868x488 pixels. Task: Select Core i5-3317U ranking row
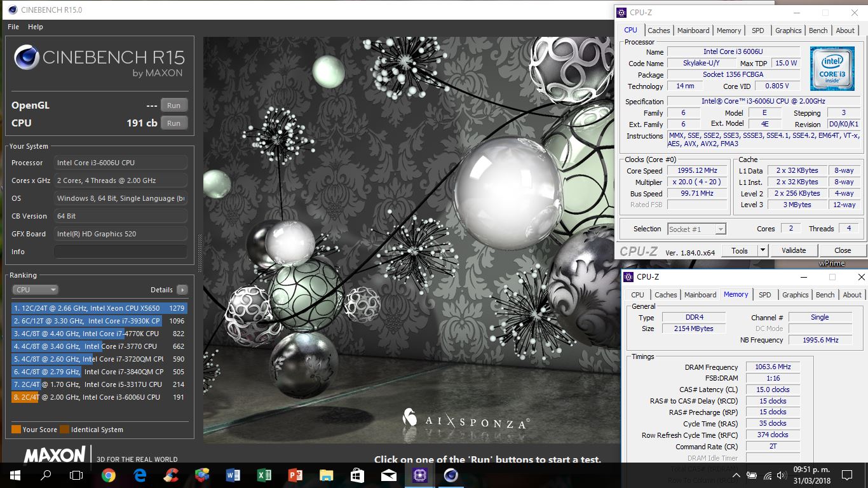(x=100, y=384)
